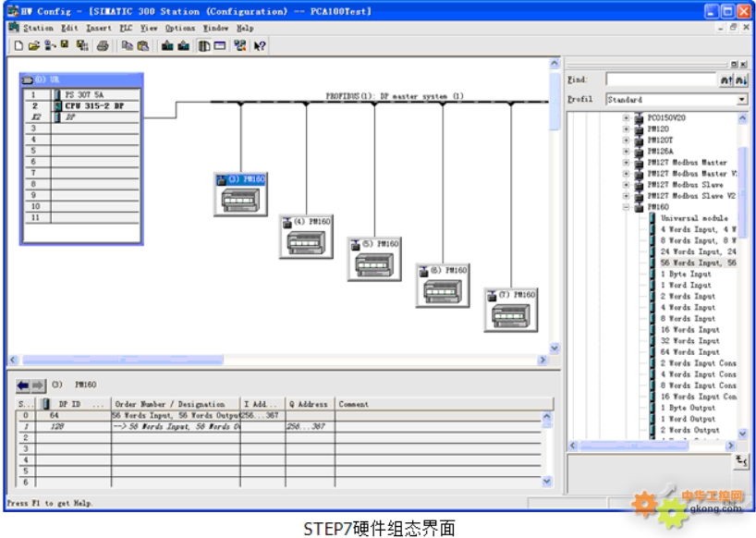Expand the PCO150V20 catalog node

tap(626, 117)
